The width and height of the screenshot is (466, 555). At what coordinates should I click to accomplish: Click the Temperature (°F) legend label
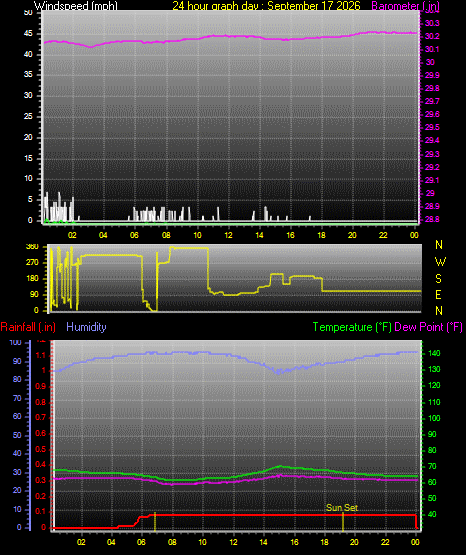click(x=352, y=327)
